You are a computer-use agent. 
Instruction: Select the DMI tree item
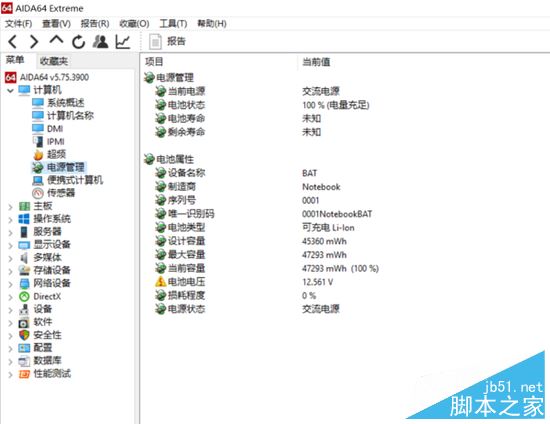pos(55,129)
